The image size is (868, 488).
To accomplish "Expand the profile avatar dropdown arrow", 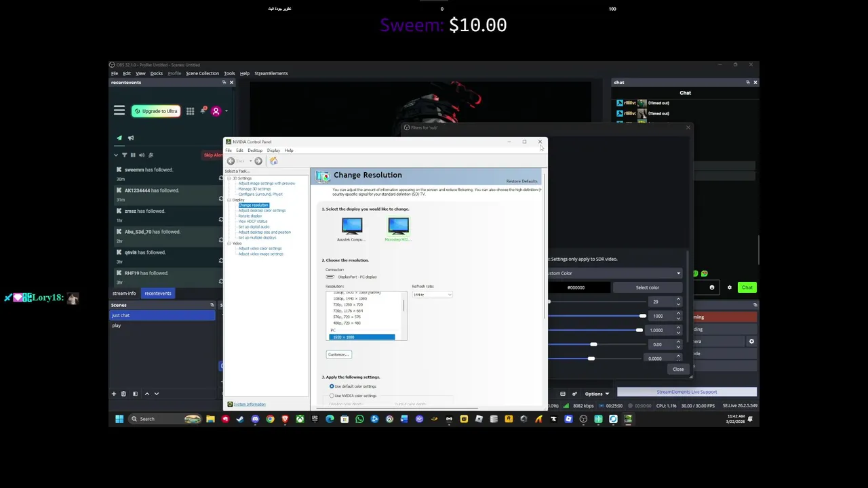I will point(226,111).
